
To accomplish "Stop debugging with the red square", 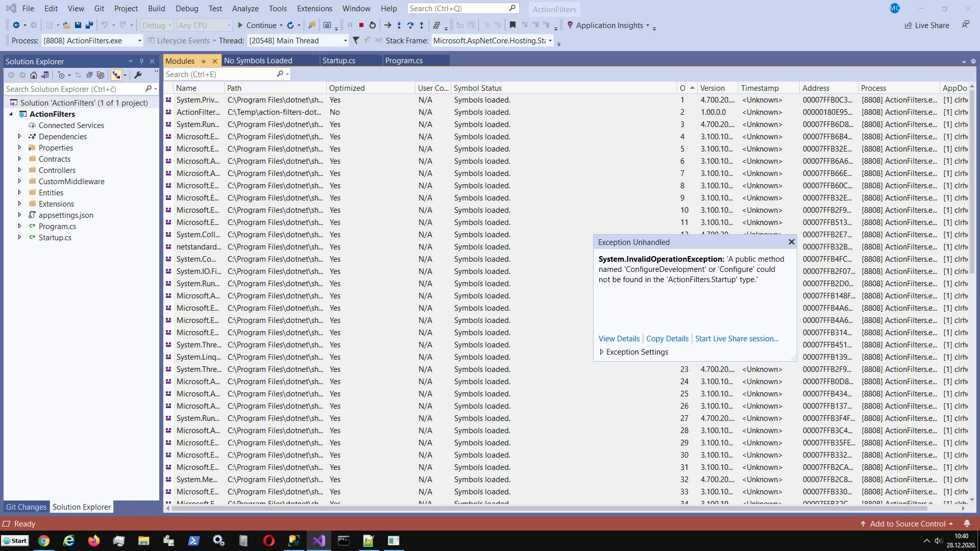I will 361,25.
